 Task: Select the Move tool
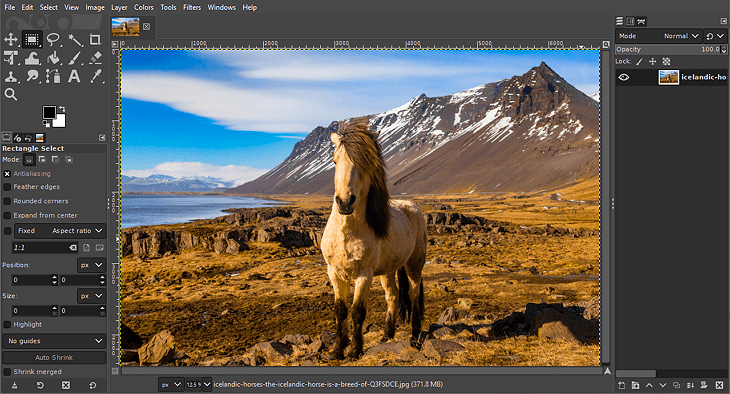pos(11,40)
